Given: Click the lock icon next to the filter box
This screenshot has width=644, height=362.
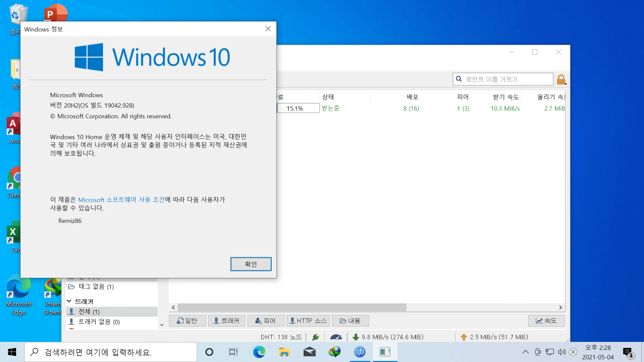Looking at the screenshot, I should pos(561,79).
